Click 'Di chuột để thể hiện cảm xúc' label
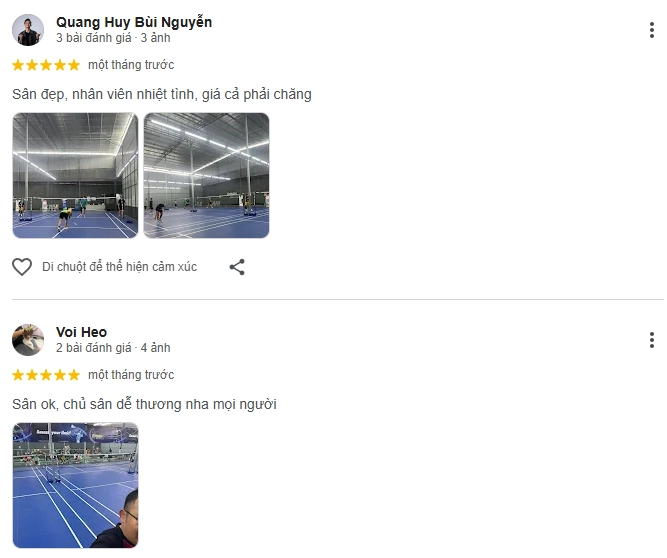667x558 pixels. pos(120,267)
